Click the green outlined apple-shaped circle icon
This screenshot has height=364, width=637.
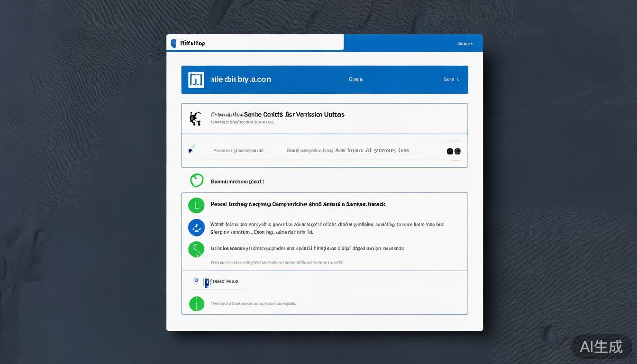(x=196, y=181)
